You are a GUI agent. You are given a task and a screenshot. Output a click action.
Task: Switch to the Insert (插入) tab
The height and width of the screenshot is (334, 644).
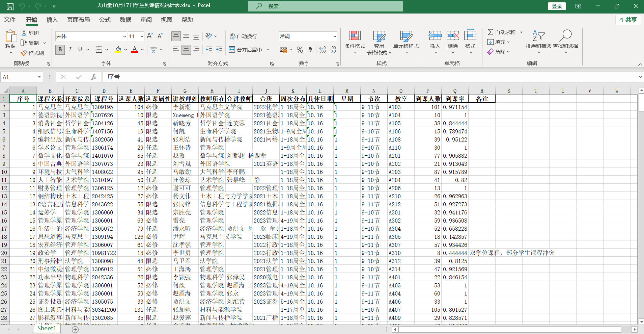click(52, 20)
